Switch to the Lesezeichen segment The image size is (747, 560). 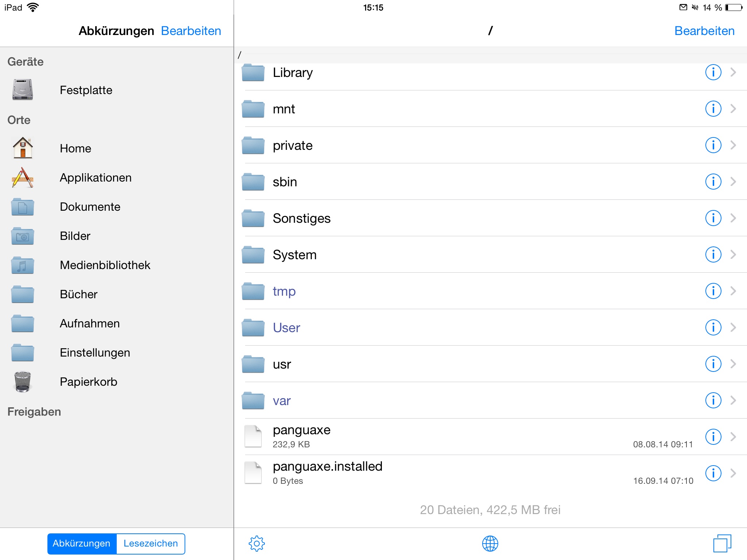point(151,544)
